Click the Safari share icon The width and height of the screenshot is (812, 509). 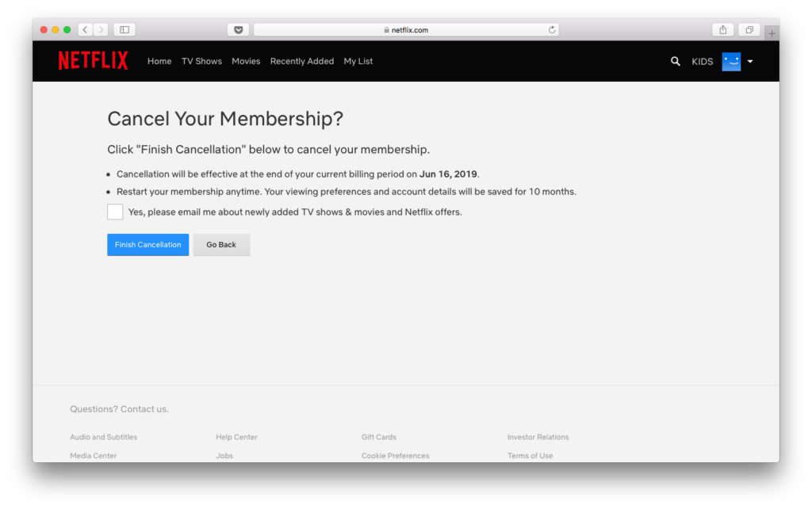[722, 30]
